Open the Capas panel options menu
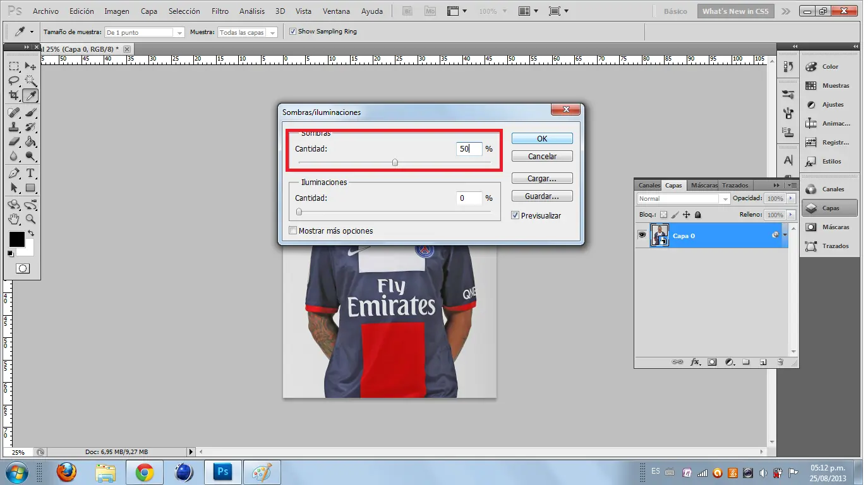 click(x=792, y=185)
